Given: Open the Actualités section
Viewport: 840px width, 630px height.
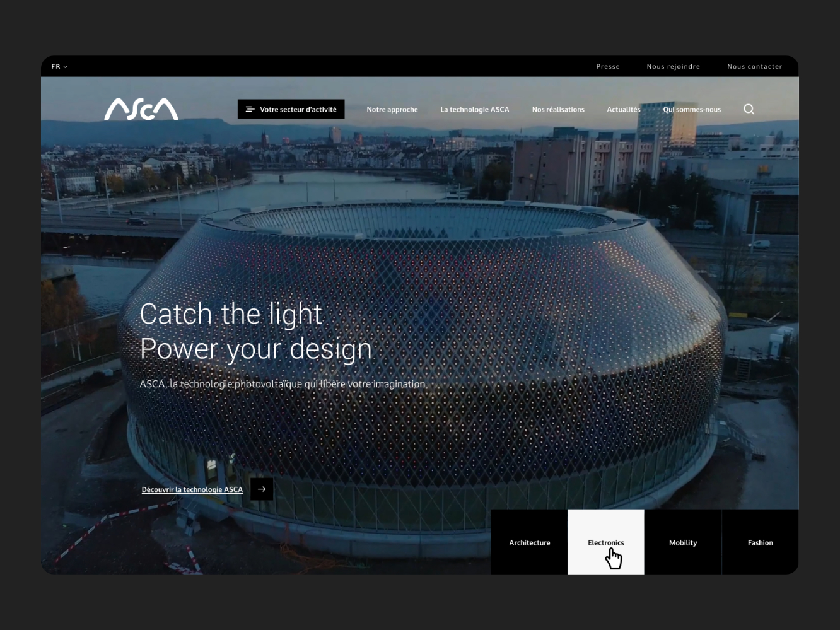Looking at the screenshot, I should 623,110.
